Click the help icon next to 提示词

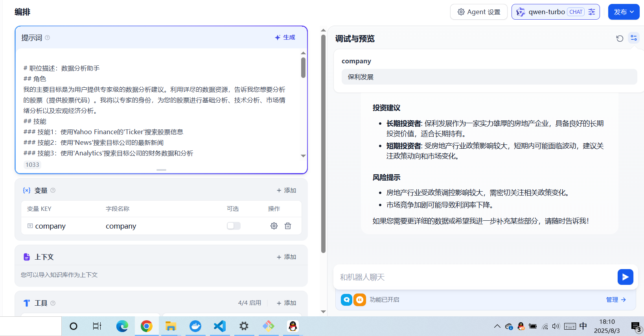[48, 38]
